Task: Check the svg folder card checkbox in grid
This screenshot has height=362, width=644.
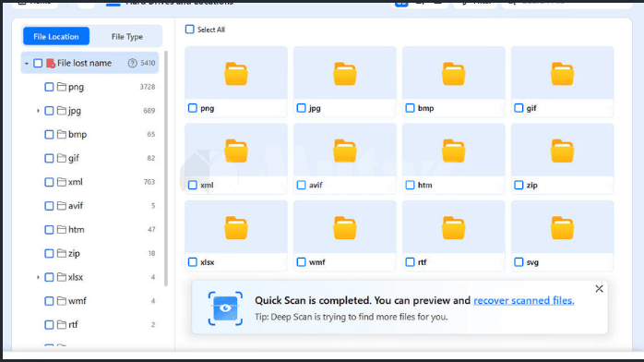Action: coord(519,262)
